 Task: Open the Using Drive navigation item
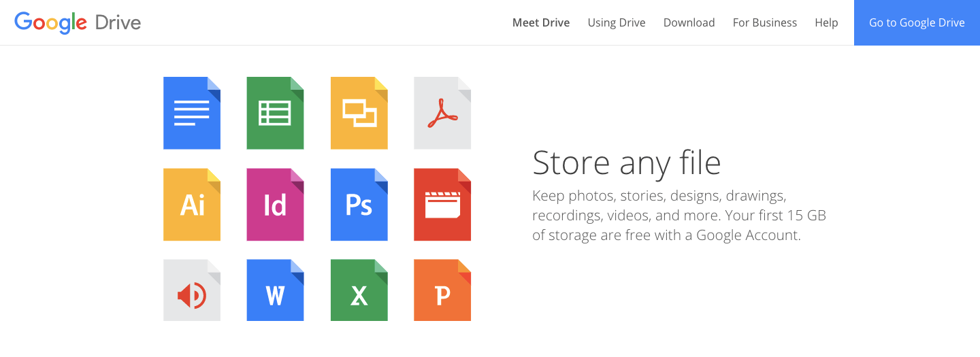coord(617,22)
